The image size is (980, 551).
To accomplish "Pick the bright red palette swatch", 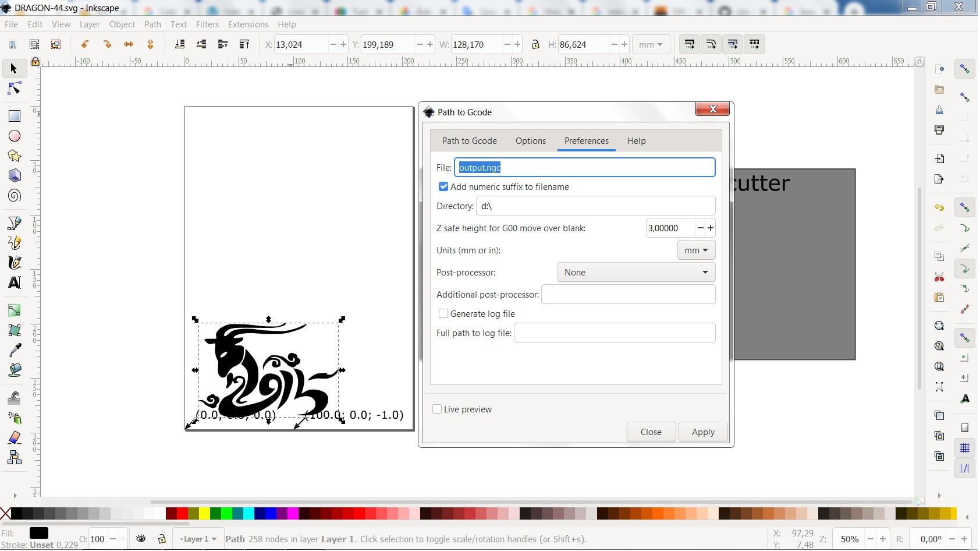I will coord(182,513).
